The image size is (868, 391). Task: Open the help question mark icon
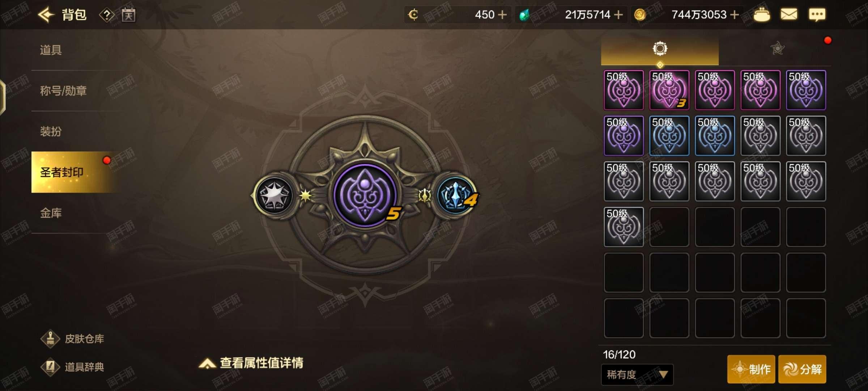point(107,15)
